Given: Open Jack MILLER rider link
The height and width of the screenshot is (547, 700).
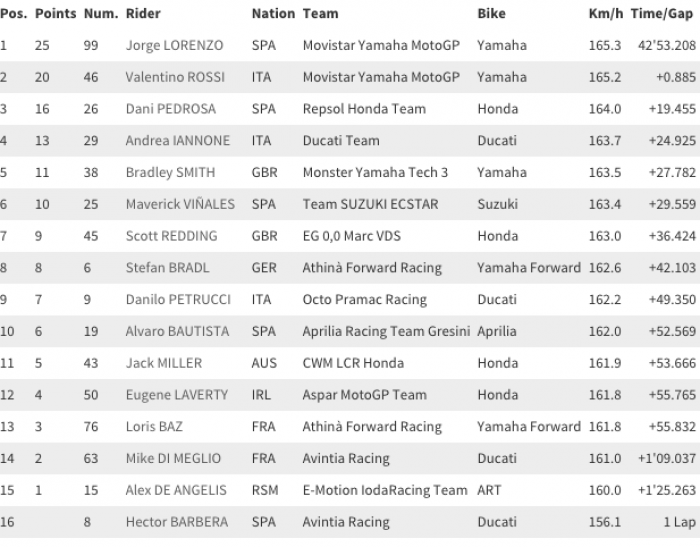Looking at the screenshot, I should pos(164,363).
